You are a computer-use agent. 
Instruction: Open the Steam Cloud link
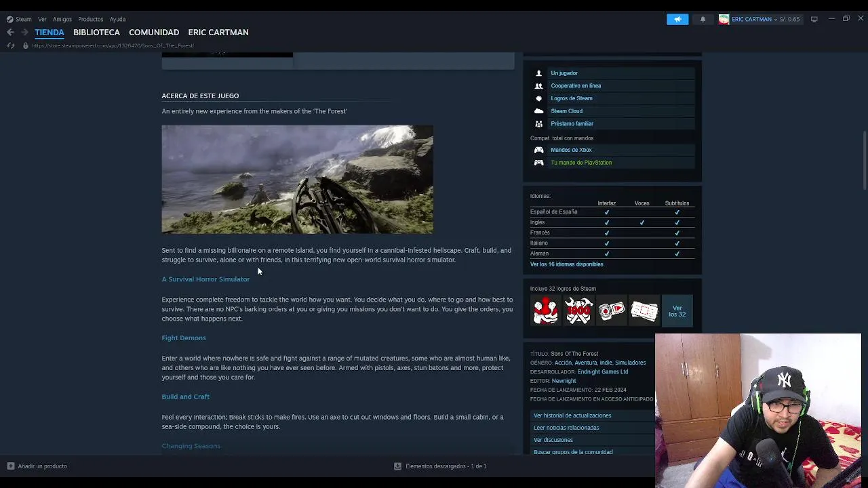[566, 111]
